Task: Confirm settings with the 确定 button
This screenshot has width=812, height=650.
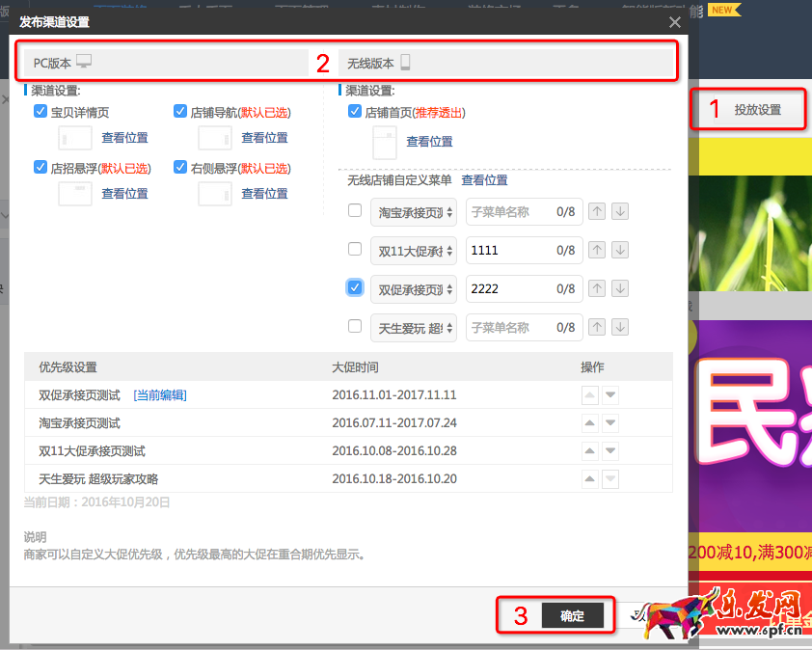Action: pyautogui.click(x=573, y=614)
